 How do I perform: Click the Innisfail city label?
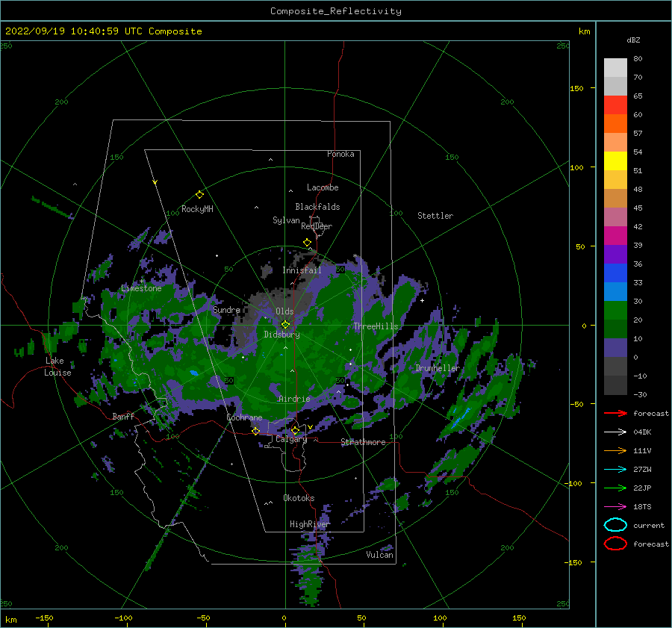coord(302,270)
